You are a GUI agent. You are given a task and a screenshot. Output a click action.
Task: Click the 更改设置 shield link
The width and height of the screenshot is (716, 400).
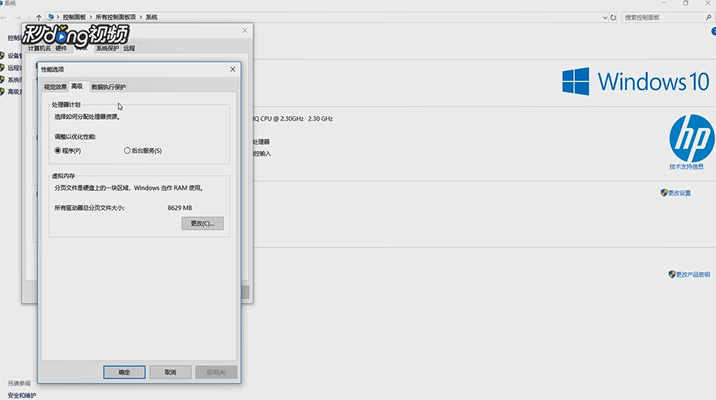coord(679,193)
